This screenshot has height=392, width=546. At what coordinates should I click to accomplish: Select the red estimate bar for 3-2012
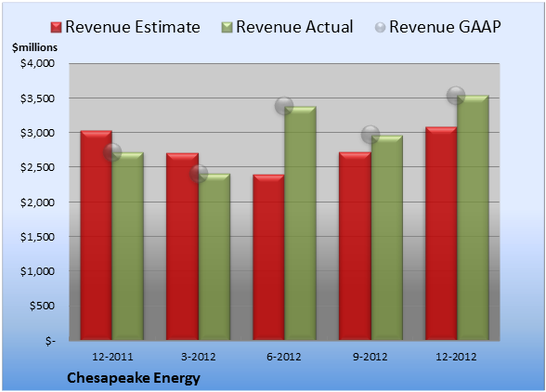click(x=182, y=246)
